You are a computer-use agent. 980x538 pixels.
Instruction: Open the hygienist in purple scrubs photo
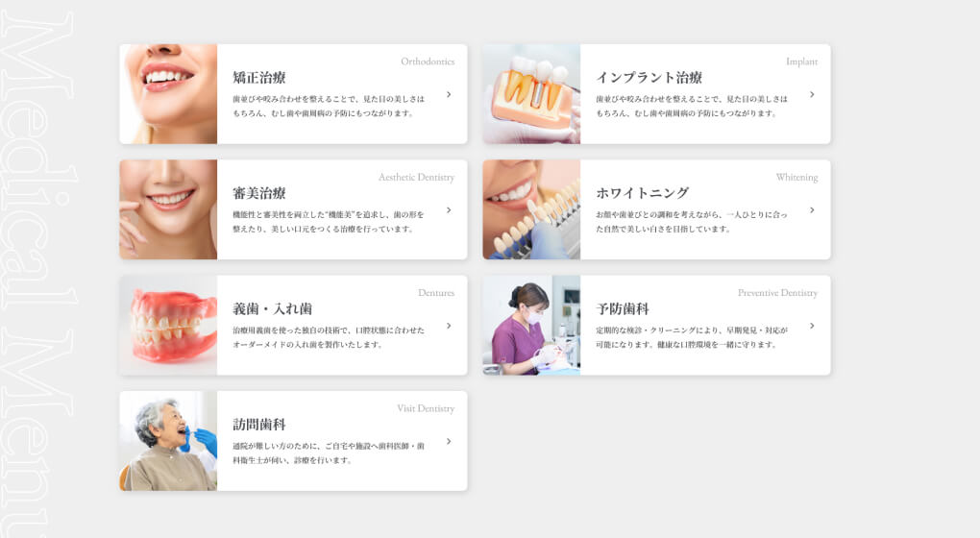pos(531,325)
